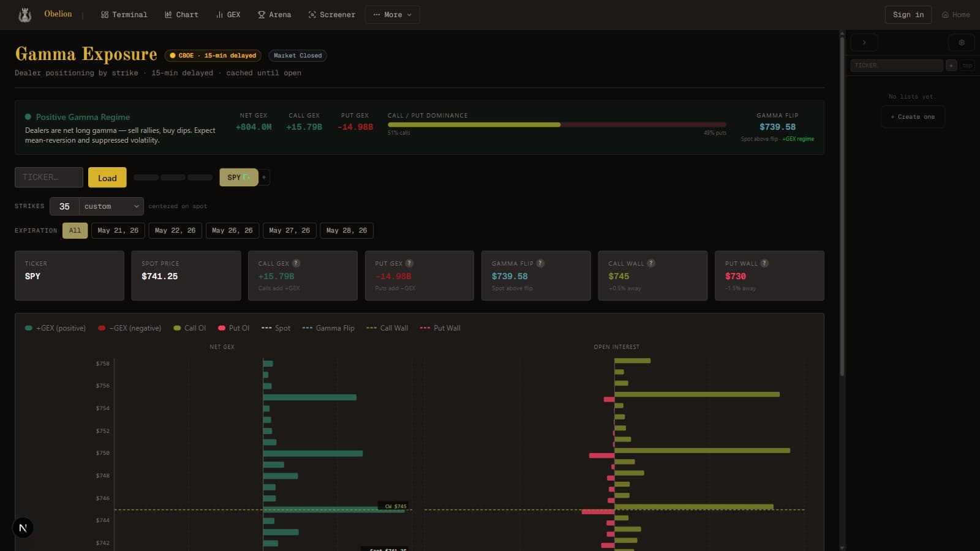Click the top button in watchlist sidebar
The width and height of the screenshot is (980, 551).
pos(967,65)
